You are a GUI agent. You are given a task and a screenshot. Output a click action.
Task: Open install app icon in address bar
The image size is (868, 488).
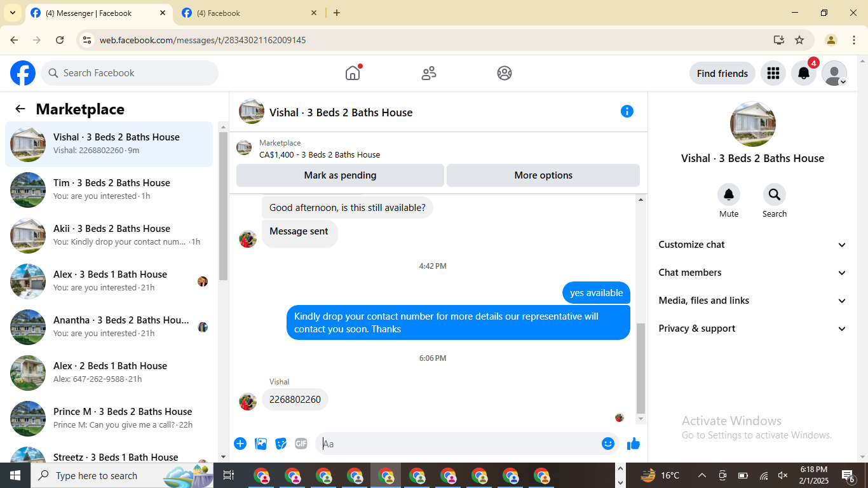[779, 40]
